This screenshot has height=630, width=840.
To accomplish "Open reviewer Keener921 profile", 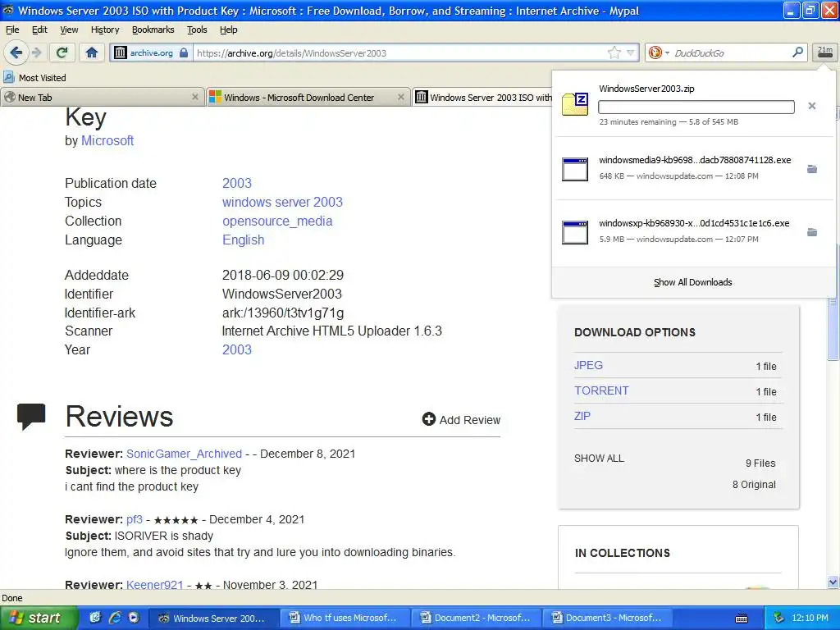I will 154,584.
